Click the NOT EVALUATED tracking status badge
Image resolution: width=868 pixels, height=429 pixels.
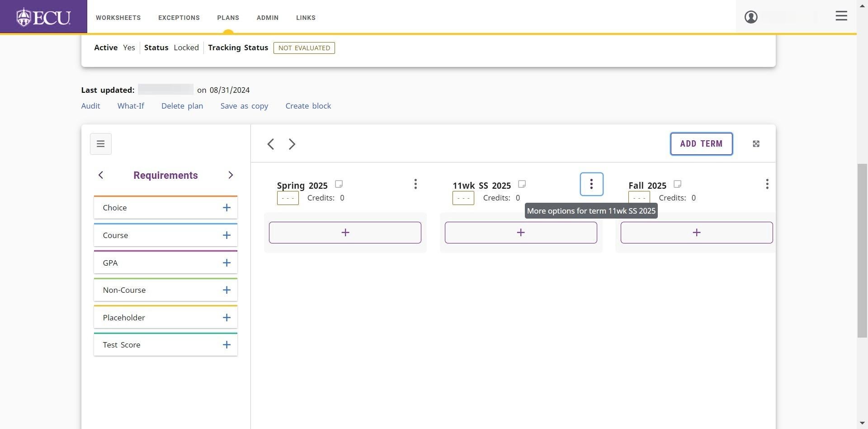click(x=304, y=48)
